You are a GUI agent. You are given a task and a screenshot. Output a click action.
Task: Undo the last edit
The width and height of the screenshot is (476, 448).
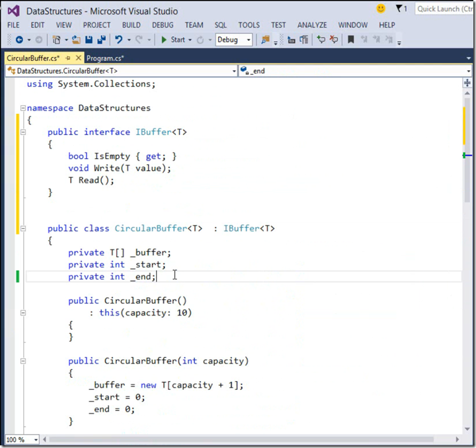click(119, 40)
